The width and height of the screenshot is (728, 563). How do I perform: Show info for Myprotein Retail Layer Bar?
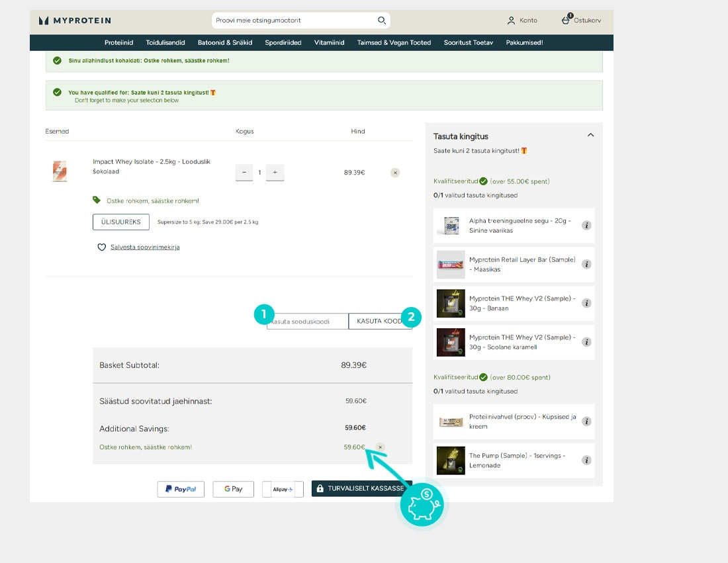pyautogui.click(x=586, y=264)
